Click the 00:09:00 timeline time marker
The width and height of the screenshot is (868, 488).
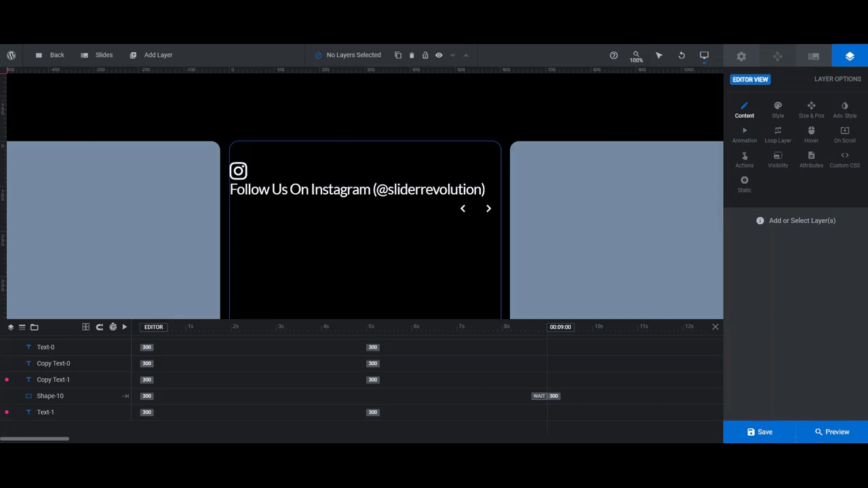tap(560, 327)
